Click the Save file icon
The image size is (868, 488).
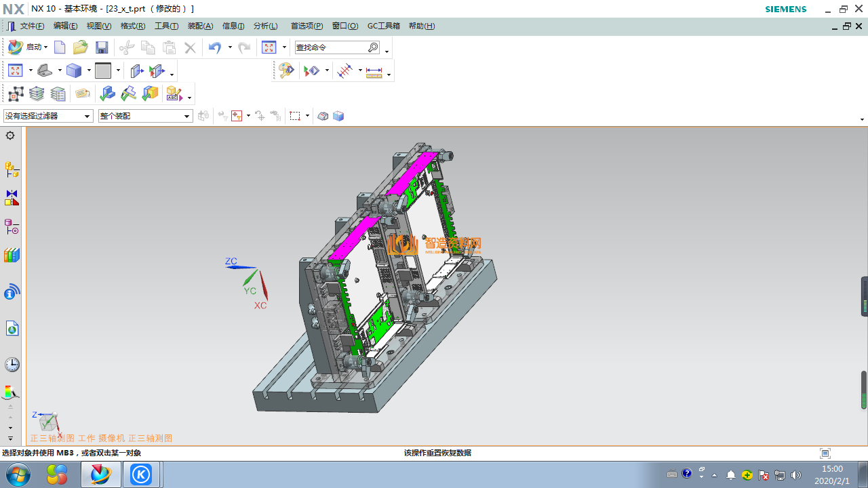[102, 47]
